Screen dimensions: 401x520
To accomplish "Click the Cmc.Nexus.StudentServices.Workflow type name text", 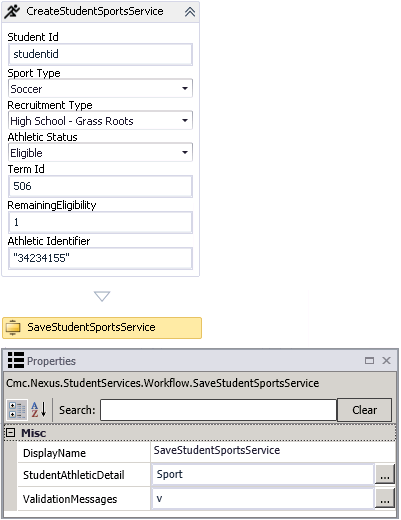I will [163, 383].
